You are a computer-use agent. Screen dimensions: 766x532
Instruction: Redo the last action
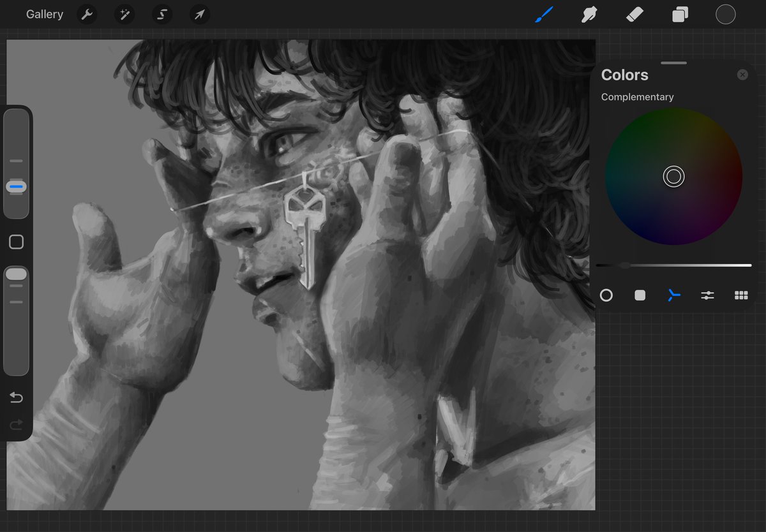(x=17, y=425)
